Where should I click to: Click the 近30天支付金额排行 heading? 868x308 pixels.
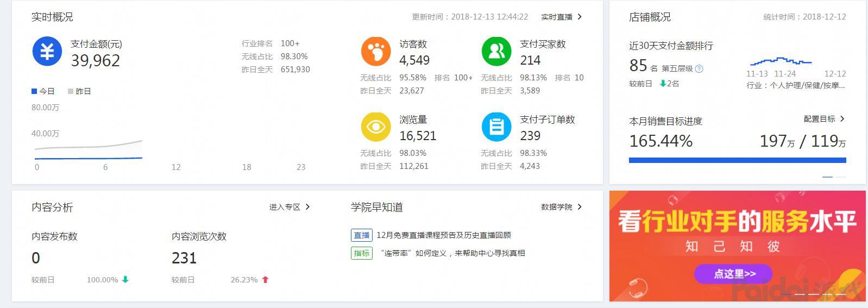click(671, 46)
